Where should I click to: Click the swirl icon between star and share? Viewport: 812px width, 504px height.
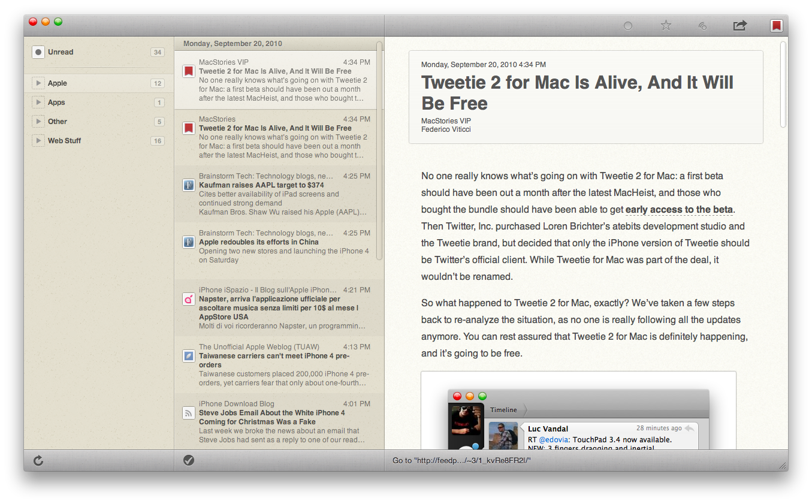pos(702,25)
